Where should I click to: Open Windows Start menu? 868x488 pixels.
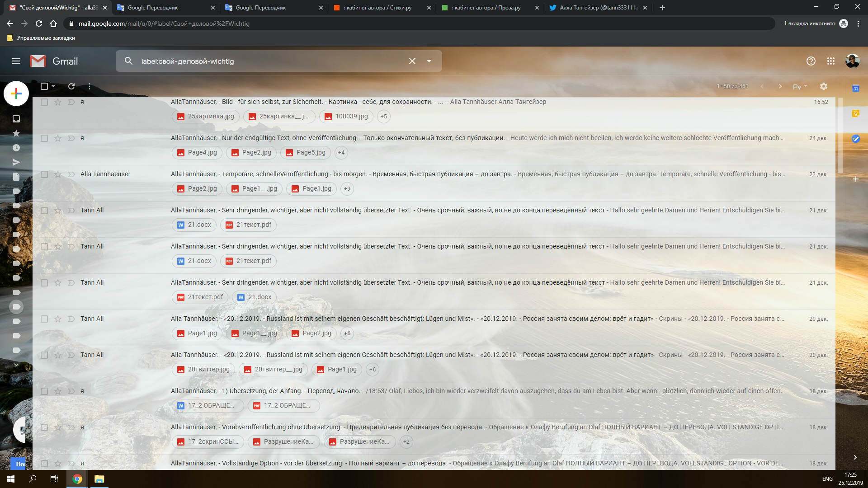[11, 479]
